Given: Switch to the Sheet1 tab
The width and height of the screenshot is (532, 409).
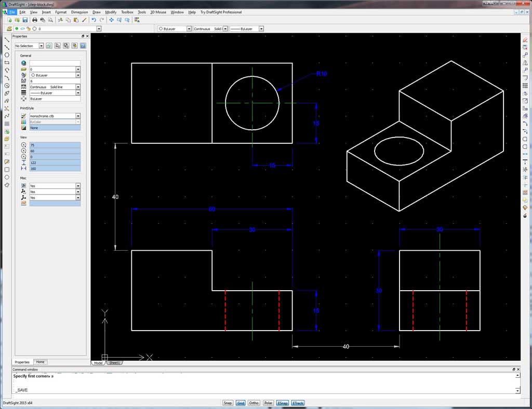Looking at the screenshot, I should pos(114,363).
